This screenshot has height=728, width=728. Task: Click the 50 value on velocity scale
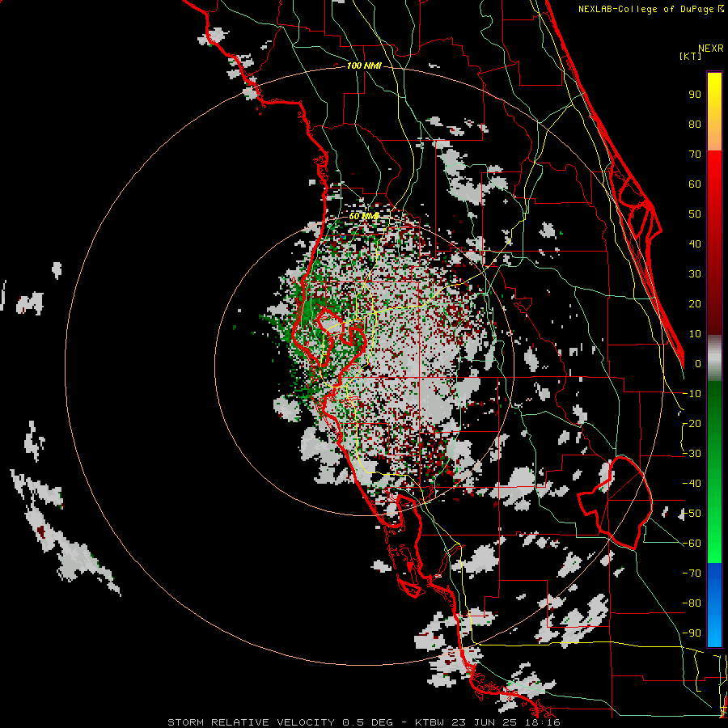coord(695,214)
